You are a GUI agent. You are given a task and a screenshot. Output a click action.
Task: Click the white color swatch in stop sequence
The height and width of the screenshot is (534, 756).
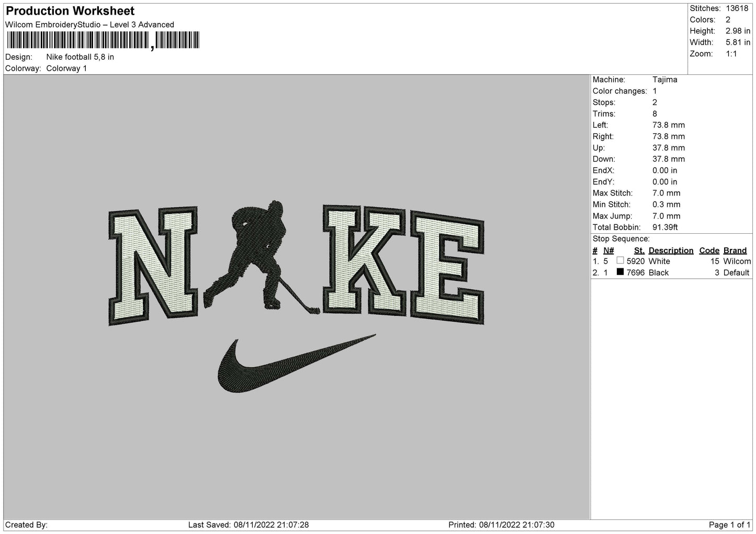[620, 260]
